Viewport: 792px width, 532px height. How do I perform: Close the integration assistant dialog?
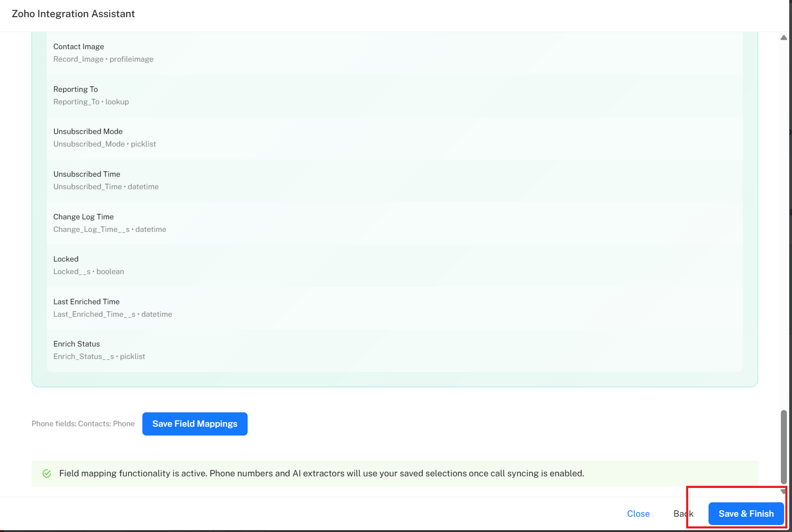[x=638, y=513]
